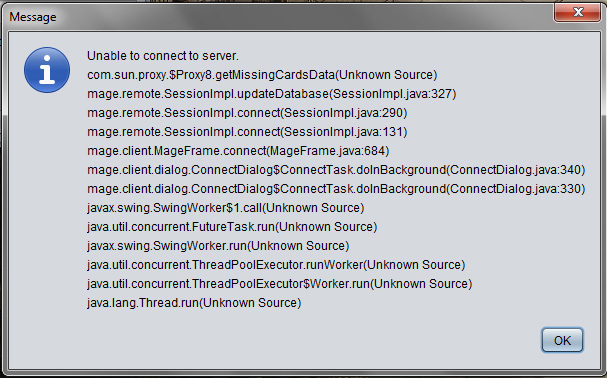The height and width of the screenshot is (378, 607).
Task: Click the ThreadPoolExecutor.runWorker line
Action: 276,265
